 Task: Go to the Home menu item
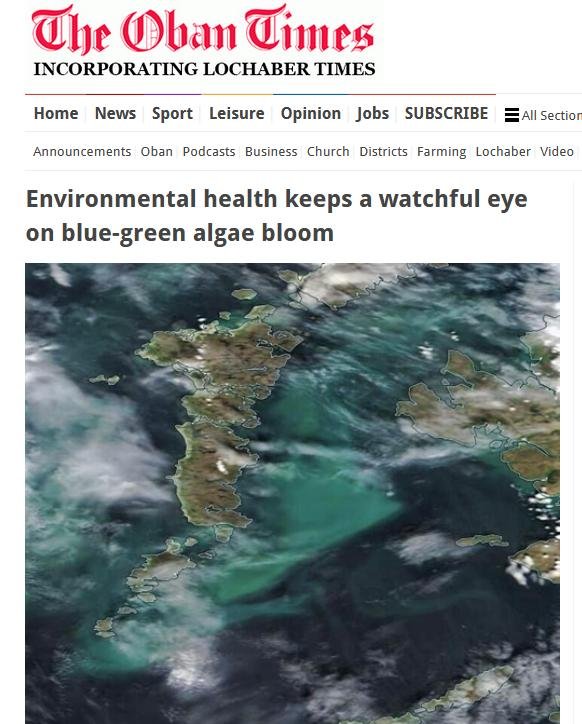pyautogui.click(x=56, y=114)
